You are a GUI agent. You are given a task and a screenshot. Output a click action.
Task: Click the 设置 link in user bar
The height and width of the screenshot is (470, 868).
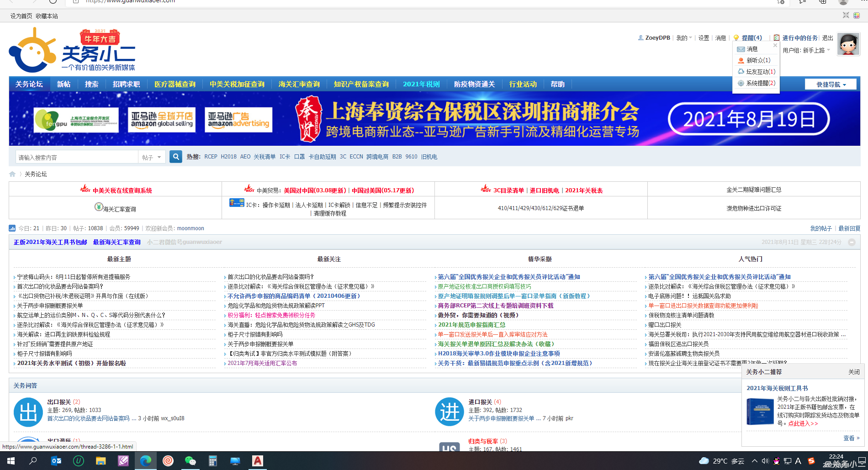704,38
